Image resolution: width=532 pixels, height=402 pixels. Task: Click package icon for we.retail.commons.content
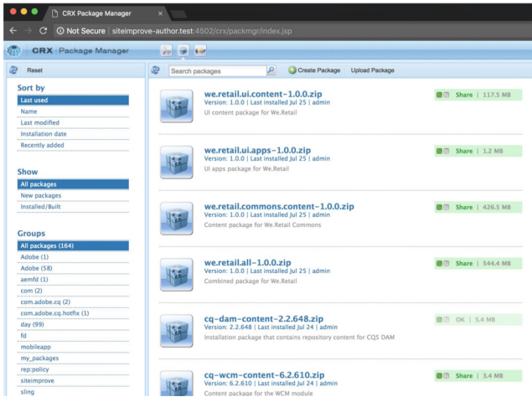point(177,219)
